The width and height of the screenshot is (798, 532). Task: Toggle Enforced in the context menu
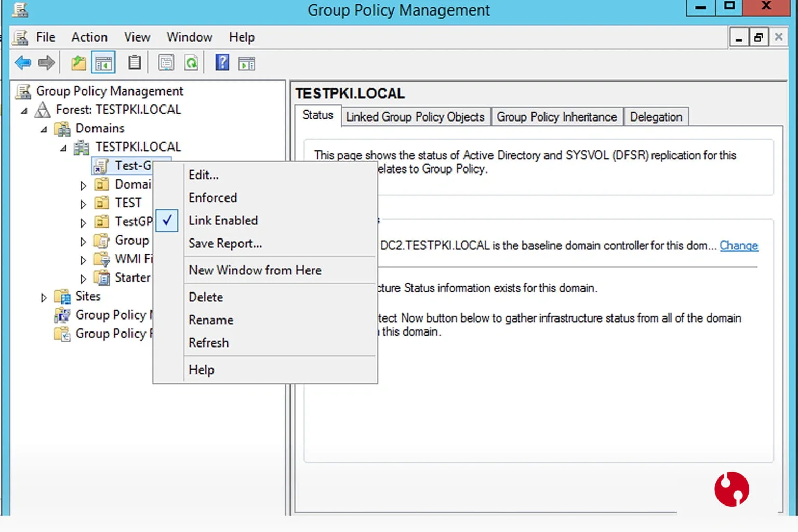pyautogui.click(x=264, y=197)
